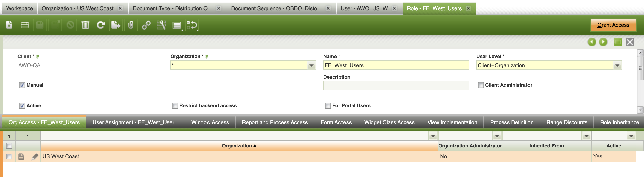Delete the current role record
Viewport: 644px width, 177px height.
coord(85,25)
